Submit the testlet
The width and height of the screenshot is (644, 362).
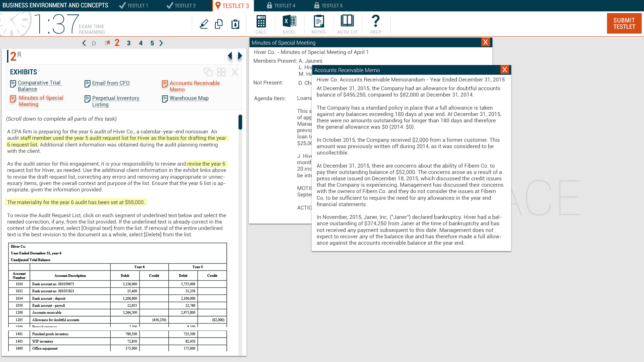(x=624, y=23)
